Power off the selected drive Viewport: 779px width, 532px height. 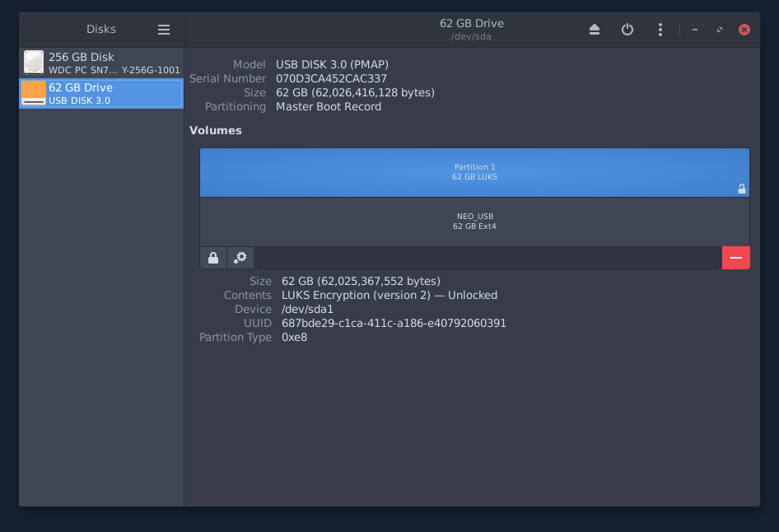pos(627,30)
